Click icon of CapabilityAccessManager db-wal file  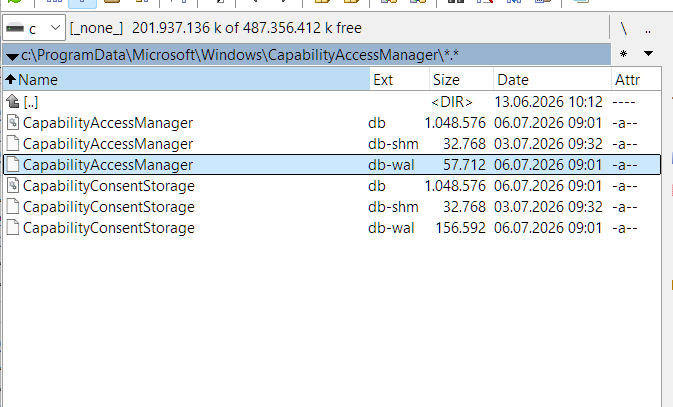tap(13, 165)
